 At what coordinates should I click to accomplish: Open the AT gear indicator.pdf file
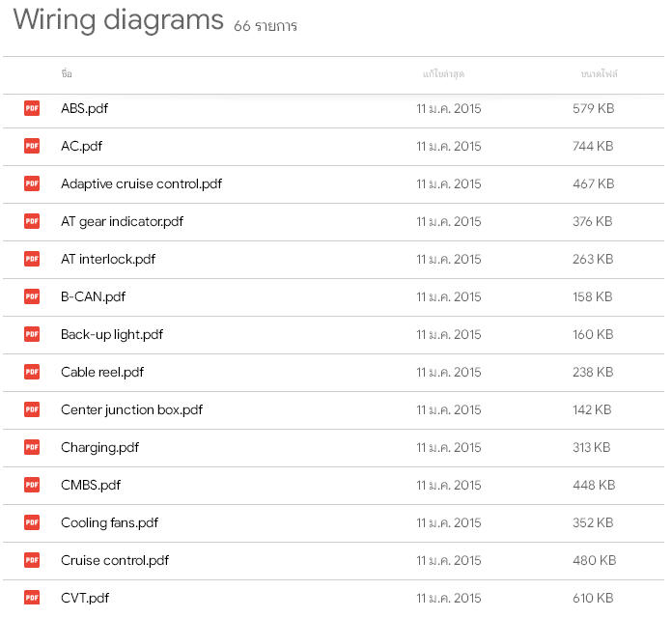[122, 221]
